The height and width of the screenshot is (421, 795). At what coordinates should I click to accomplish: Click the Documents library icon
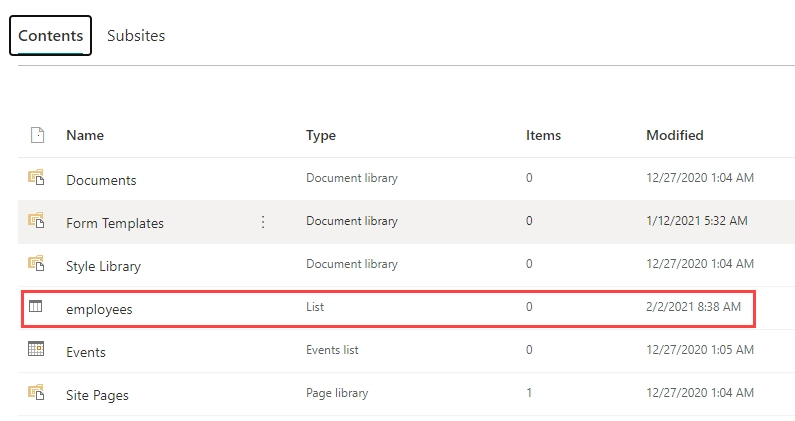36,178
